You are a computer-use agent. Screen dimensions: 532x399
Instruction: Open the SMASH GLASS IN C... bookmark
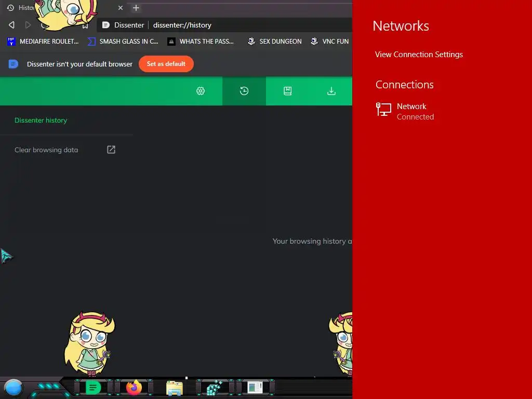pyautogui.click(x=123, y=42)
